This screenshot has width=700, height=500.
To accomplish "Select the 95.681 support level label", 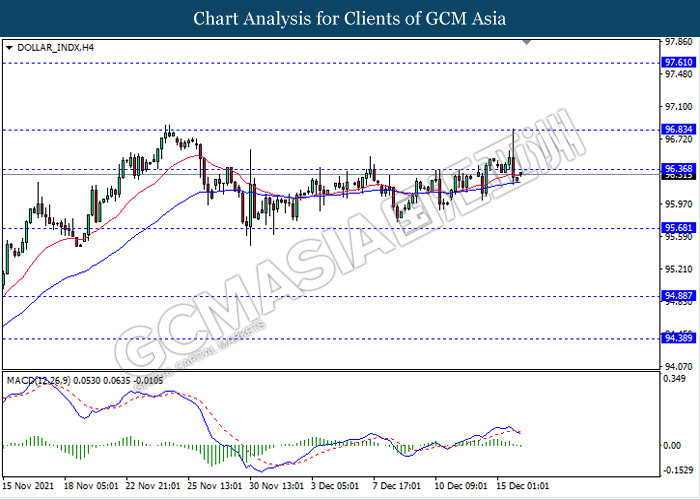I will (679, 229).
